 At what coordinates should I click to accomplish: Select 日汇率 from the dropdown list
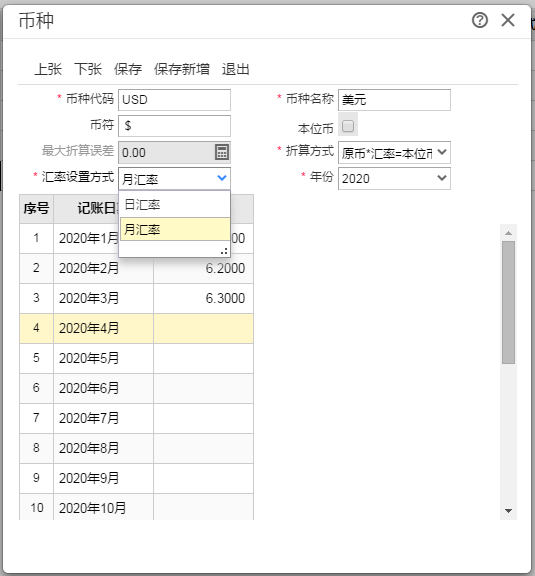175,205
